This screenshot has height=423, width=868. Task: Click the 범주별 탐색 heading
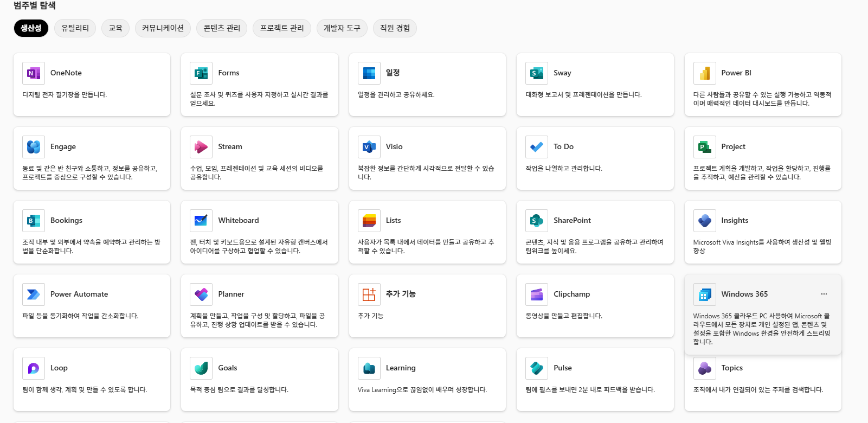(x=35, y=5)
